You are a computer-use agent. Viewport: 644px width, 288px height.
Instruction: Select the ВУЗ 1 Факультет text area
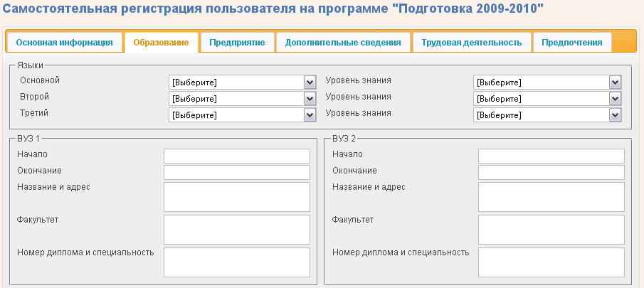pos(237,230)
